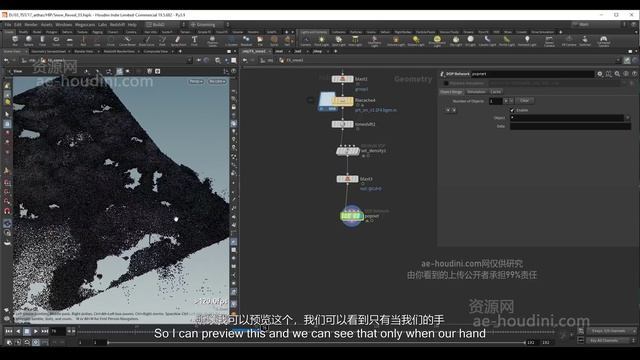The height and width of the screenshot is (360, 640).
Task: Switch to the Geometry Spreadsheet pane tab
Action: pyautogui.click(x=49, y=51)
